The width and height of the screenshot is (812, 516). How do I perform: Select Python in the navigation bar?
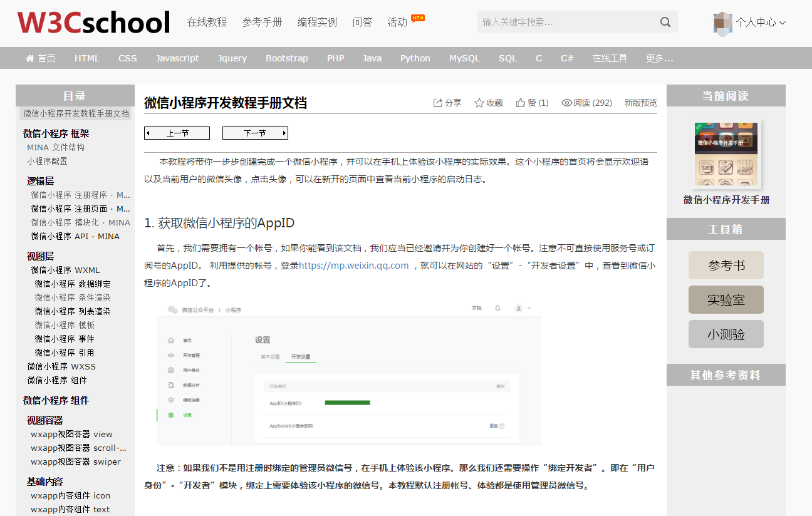[x=415, y=58]
